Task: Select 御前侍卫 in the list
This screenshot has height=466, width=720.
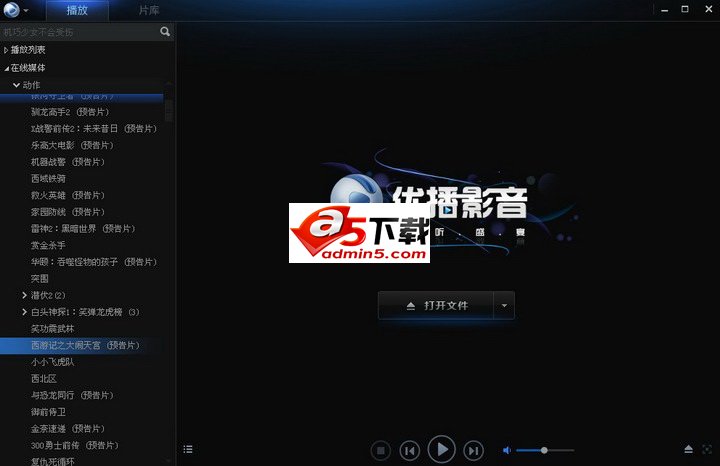Action: (48, 412)
